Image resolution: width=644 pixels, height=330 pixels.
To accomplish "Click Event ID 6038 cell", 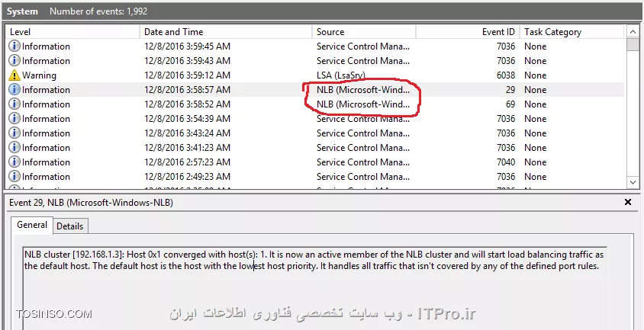I will click(505, 75).
